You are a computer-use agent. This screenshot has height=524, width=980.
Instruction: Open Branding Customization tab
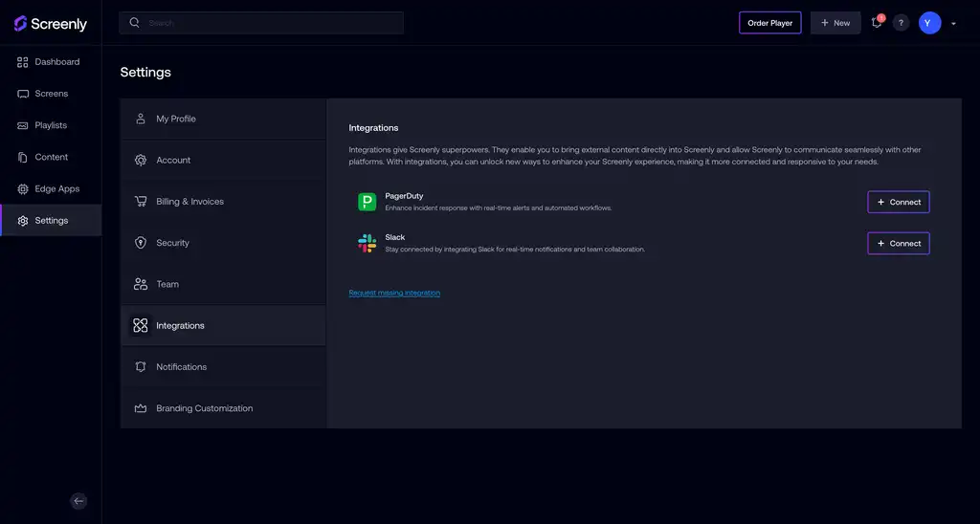click(x=223, y=408)
